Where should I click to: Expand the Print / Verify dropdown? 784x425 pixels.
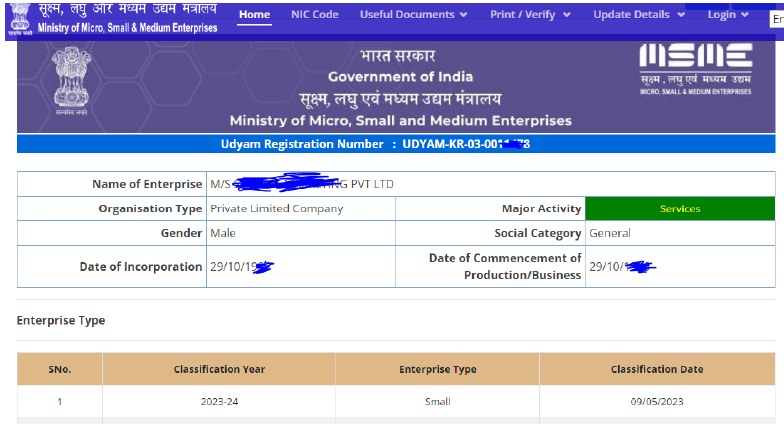click(x=530, y=14)
